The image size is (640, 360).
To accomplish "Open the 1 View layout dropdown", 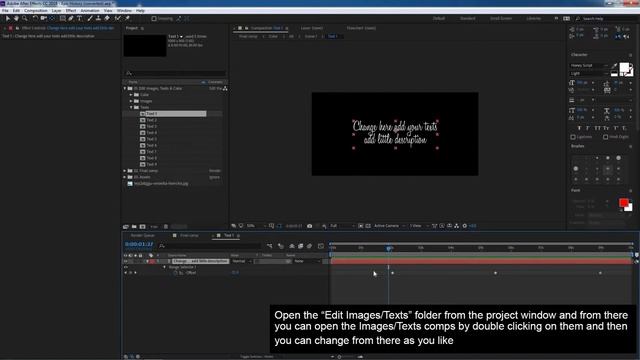I will pyautogui.click(x=419, y=226).
